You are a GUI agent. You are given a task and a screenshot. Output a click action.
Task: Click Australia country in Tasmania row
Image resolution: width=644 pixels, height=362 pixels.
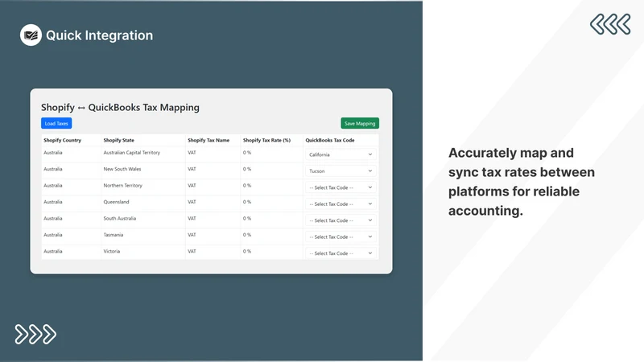pyautogui.click(x=53, y=235)
